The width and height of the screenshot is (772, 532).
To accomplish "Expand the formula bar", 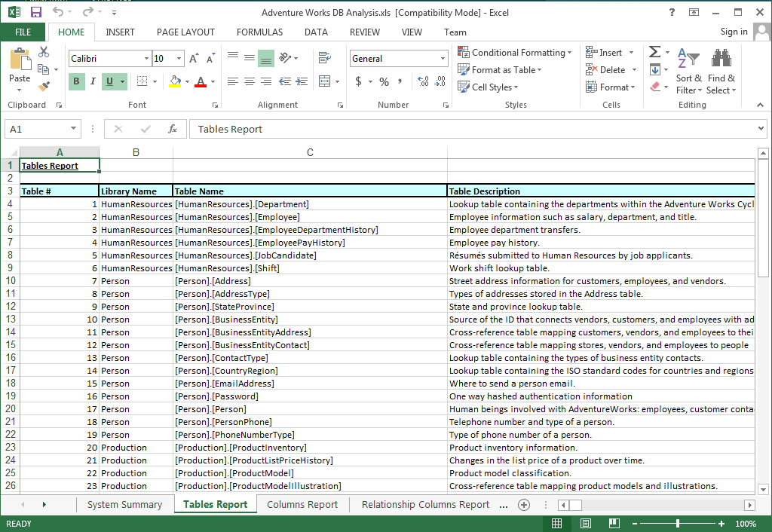I will [761, 128].
